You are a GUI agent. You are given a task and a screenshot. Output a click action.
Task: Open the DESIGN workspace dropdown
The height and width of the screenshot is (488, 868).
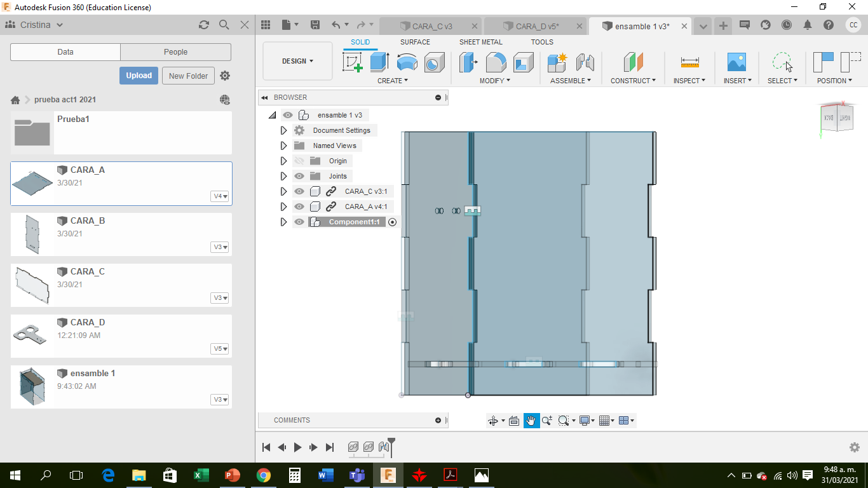pyautogui.click(x=297, y=61)
